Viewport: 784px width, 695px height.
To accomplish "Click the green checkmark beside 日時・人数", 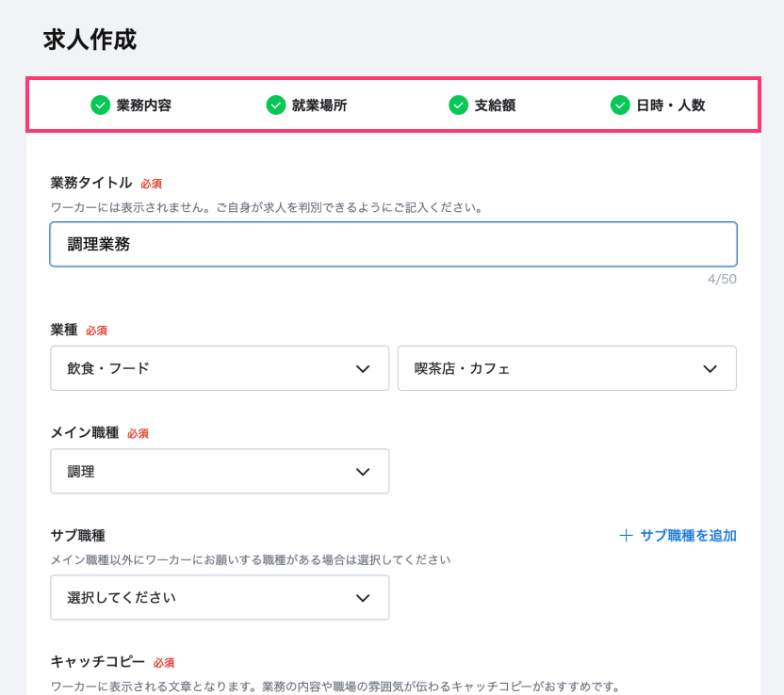I will click(x=620, y=105).
